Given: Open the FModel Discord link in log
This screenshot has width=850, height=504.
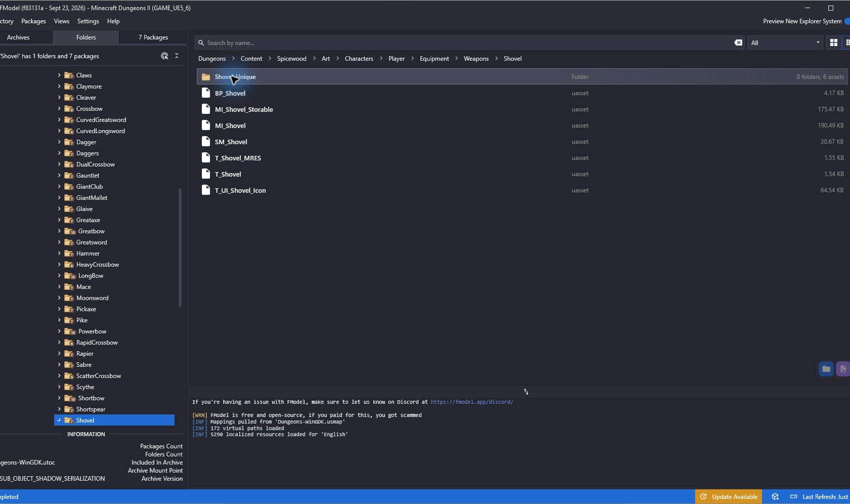Looking at the screenshot, I should [x=472, y=402].
